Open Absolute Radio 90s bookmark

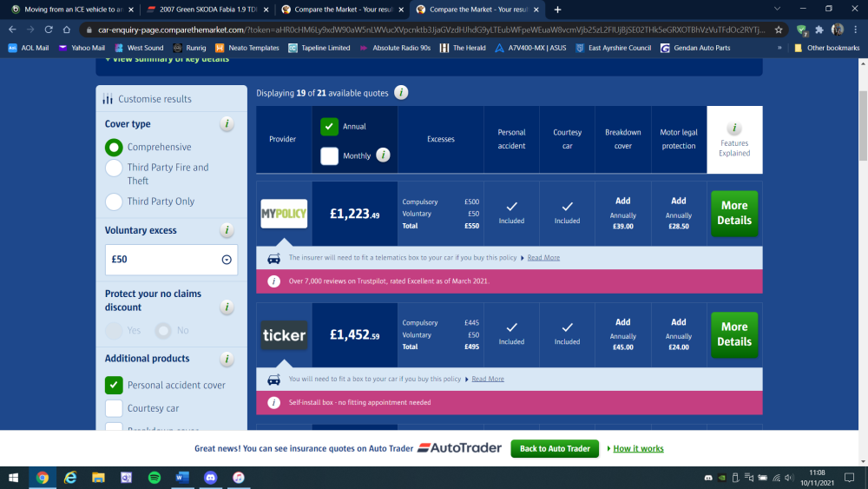pyautogui.click(x=395, y=48)
